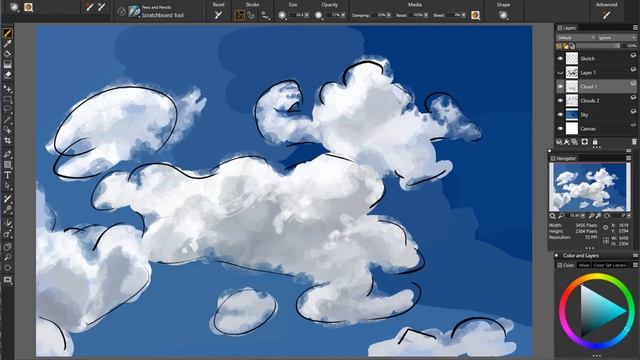Click the paper texture icon in Media section

[475, 15]
